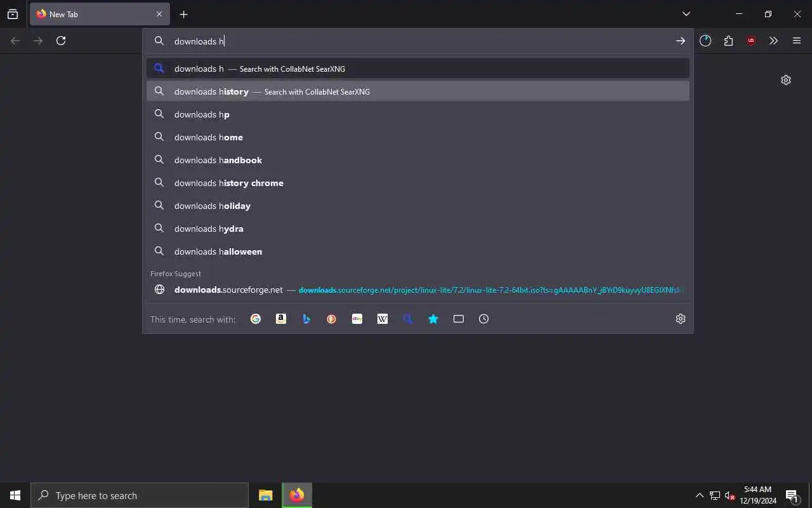Choose suggestion 'downloads hydra'
Image resolution: width=812 pixels, height=508 pixels.
[x=418, y=229]
